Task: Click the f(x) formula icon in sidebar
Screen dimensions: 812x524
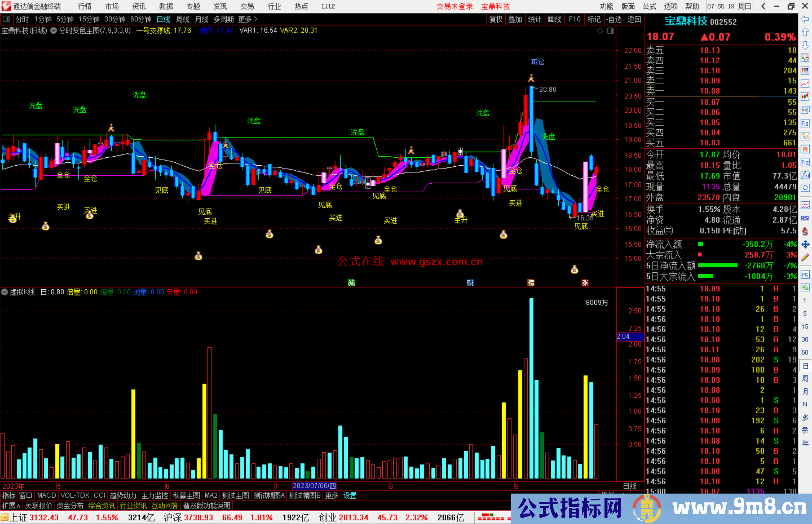Action: click(x=805, y=175)
